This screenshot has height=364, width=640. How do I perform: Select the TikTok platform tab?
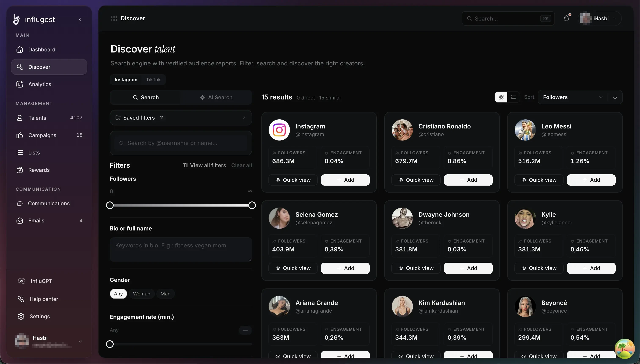click(x=153, y=80)
